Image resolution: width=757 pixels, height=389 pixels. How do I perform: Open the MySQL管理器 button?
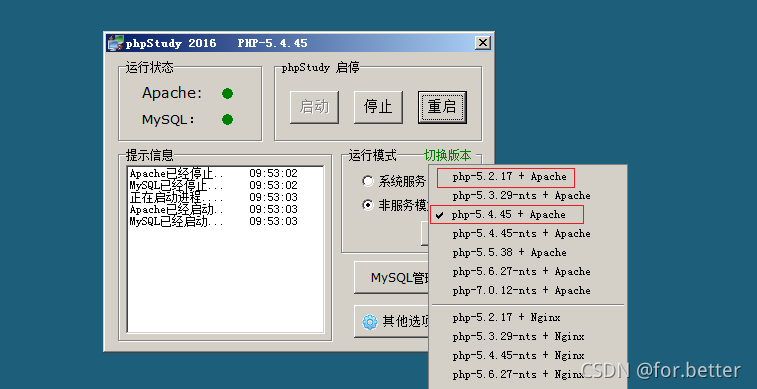coord(392,278)
